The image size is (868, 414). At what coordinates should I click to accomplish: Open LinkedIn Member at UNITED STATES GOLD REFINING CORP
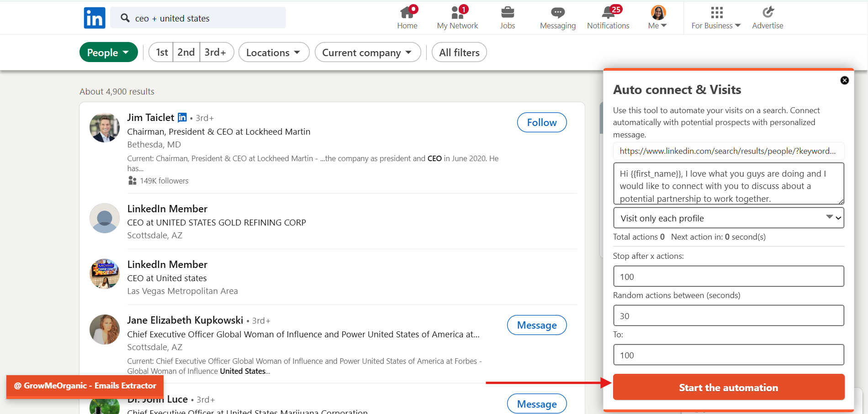pos(167,209)
